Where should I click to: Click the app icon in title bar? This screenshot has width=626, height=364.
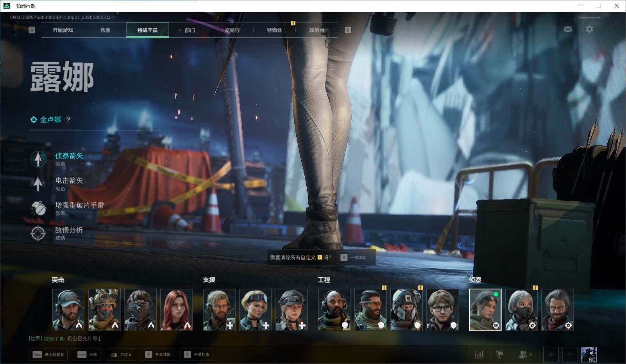click(6, 6)
